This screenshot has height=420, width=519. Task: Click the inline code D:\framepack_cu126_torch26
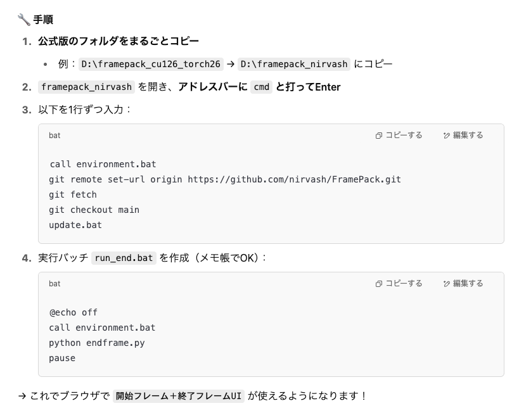(x=151, y=64)
